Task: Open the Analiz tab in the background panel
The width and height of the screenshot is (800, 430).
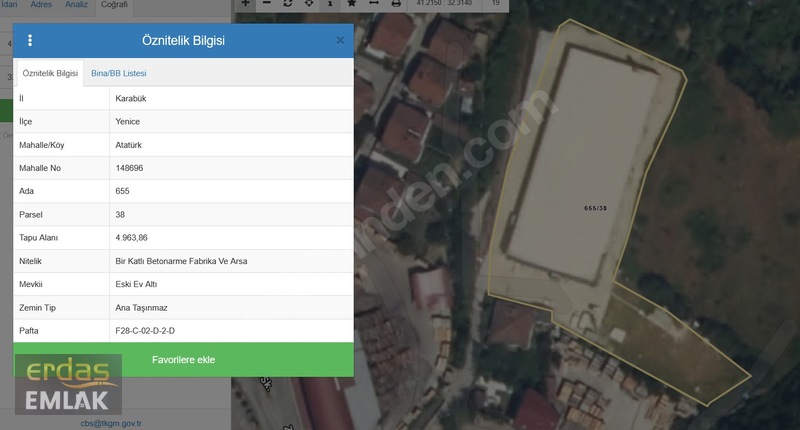Action: pyautogui.click(x=77, y=4)
